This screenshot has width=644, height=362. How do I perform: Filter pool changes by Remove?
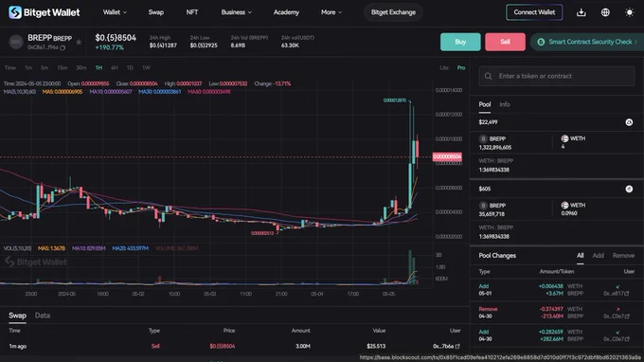coord(623,256)
